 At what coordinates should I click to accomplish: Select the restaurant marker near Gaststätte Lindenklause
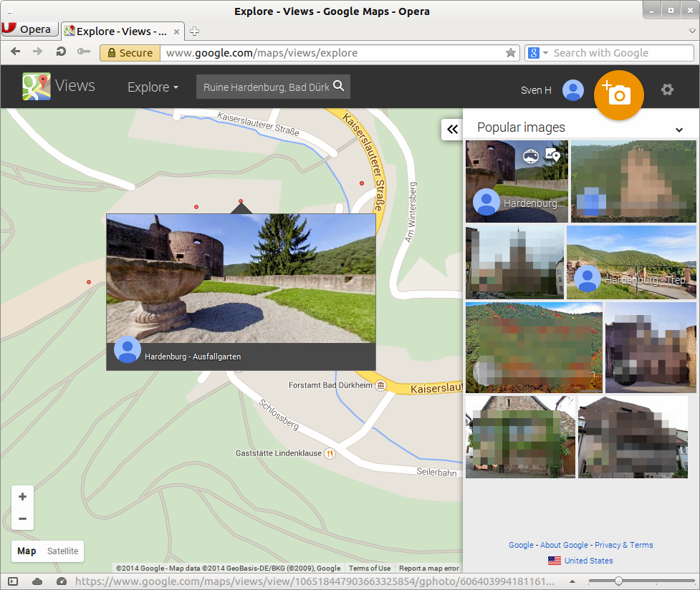pos(329,453)
